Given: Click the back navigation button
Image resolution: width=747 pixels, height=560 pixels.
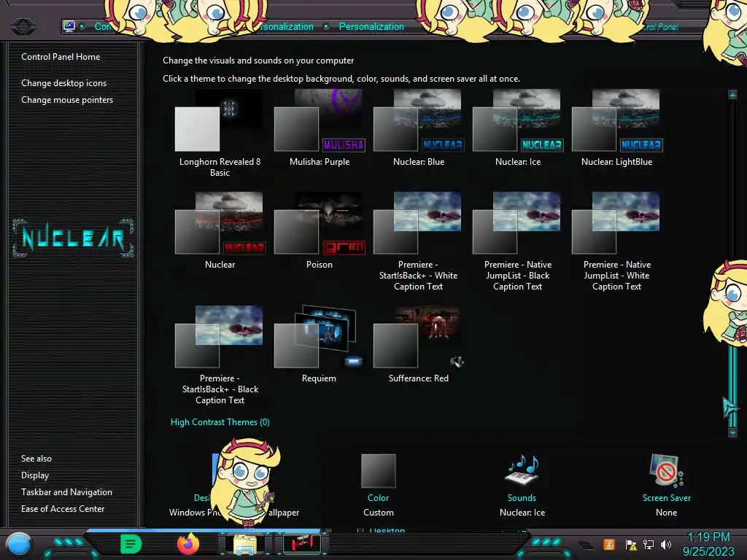Looking at the screenshot, I should pyautogui.click(x=23, y=26).
